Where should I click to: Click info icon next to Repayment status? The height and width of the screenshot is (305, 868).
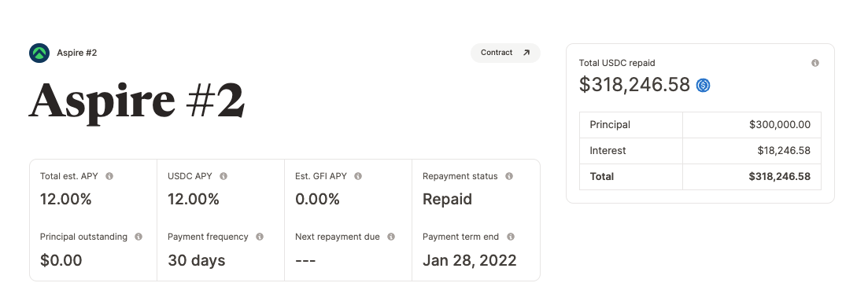(x=509, y=176)
